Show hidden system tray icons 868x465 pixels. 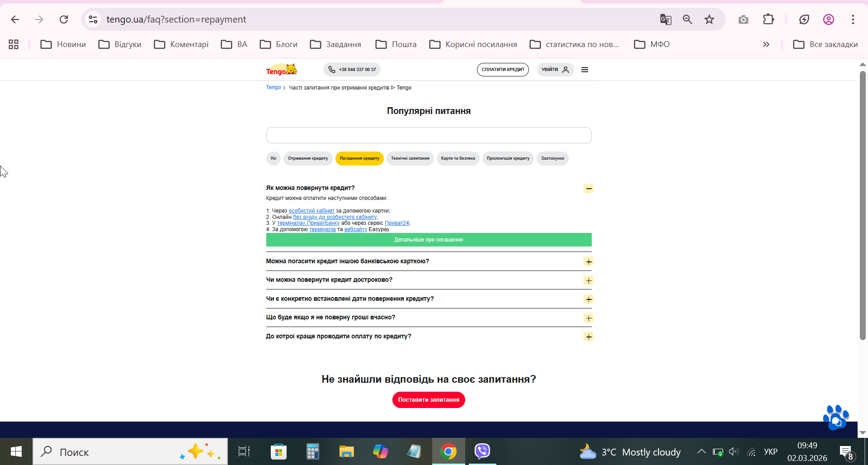click(701, 451)
